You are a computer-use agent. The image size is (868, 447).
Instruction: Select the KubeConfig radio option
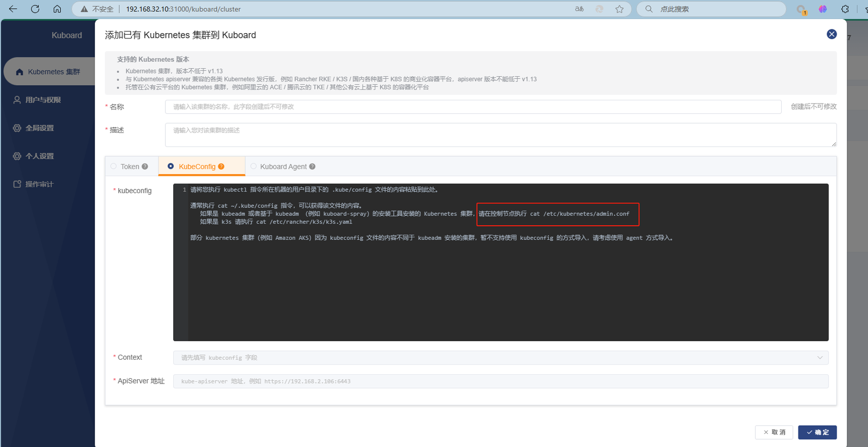pos(171,167)
